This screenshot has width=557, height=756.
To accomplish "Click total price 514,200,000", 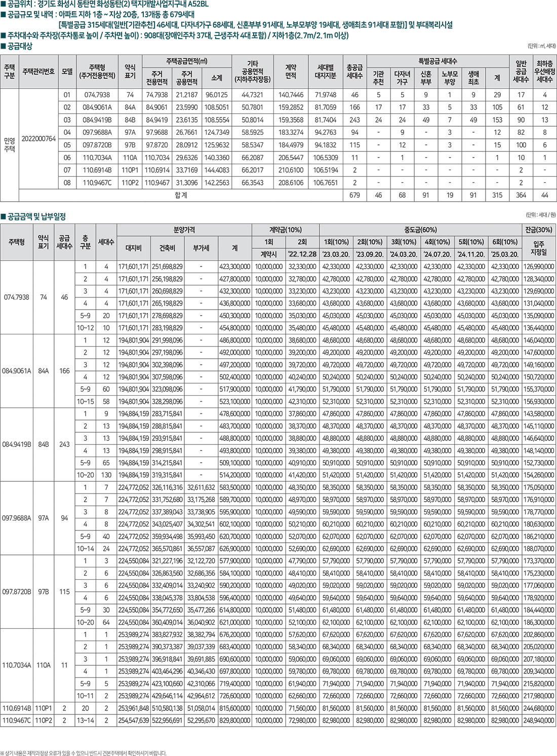I will click(235, 475).
